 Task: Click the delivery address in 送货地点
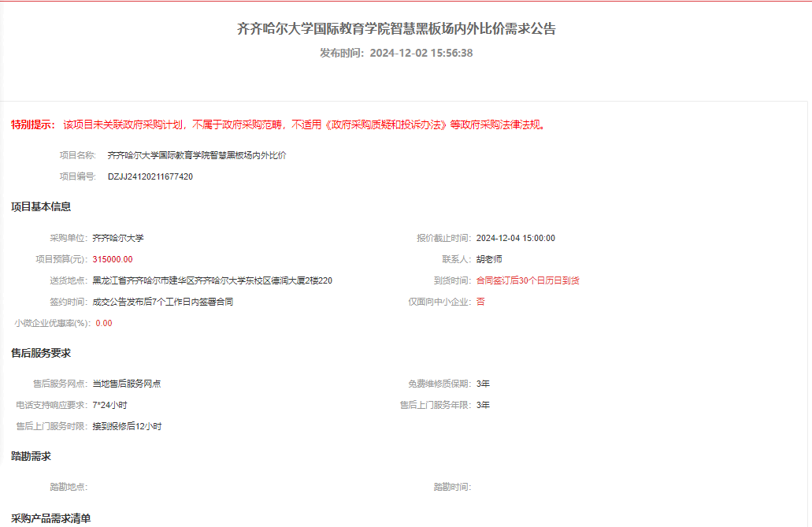(212, 280)
